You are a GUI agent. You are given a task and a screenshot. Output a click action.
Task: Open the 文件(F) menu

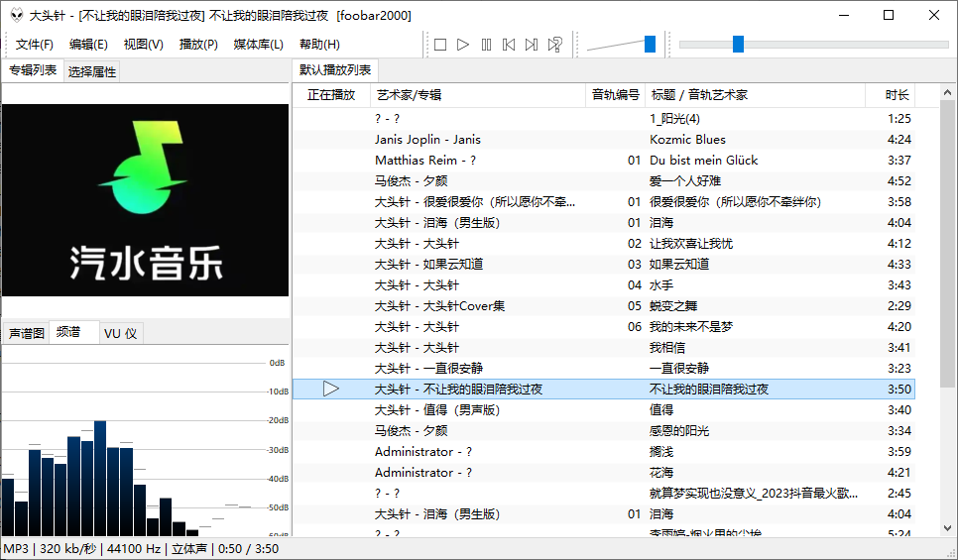(35, 45)
